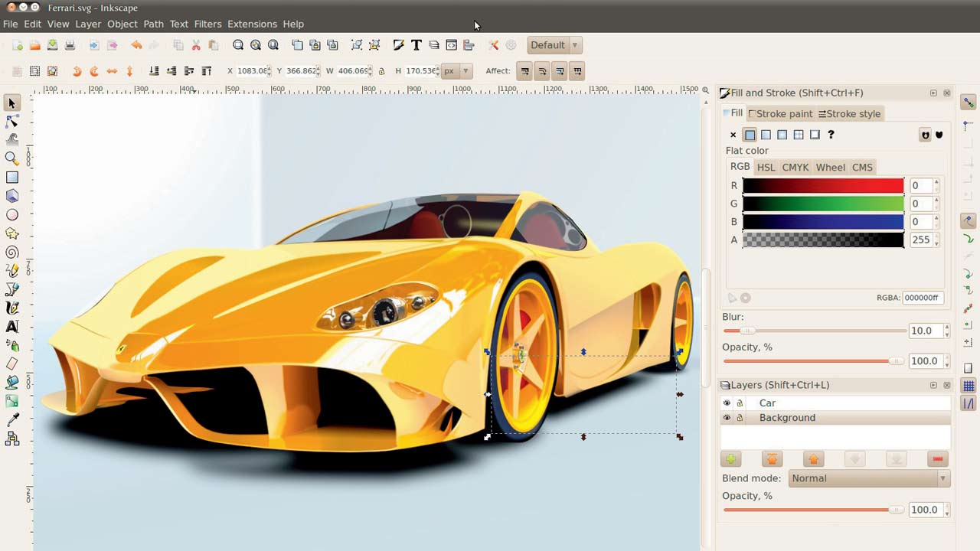Choose Radial gradient fill option

pyautogui.click(x=782, y=135)
